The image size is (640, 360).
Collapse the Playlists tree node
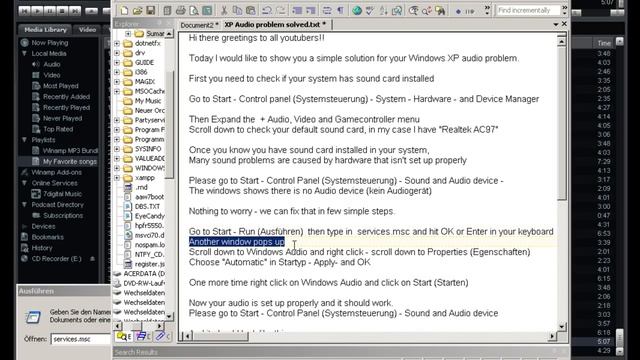[x=24, y=140]
